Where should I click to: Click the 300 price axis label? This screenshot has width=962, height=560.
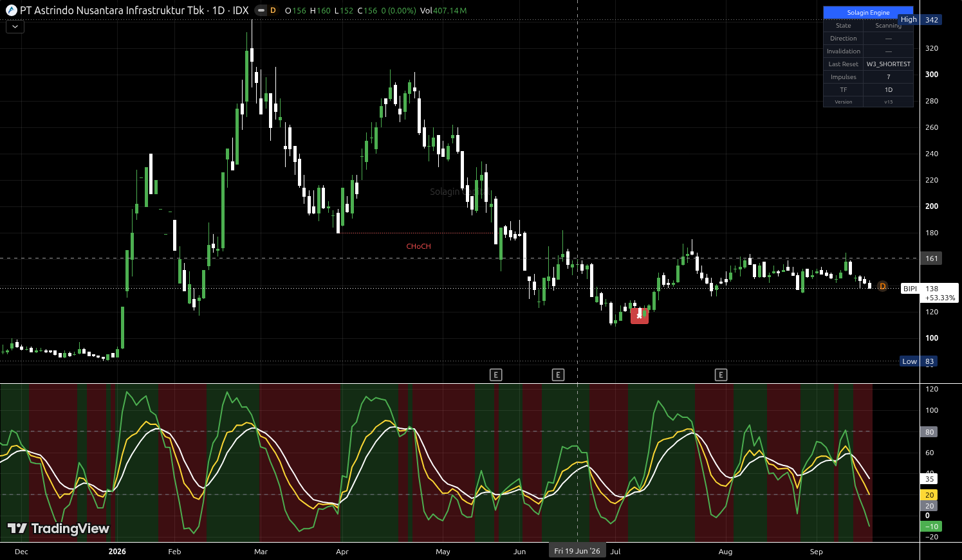click(931, 75)
